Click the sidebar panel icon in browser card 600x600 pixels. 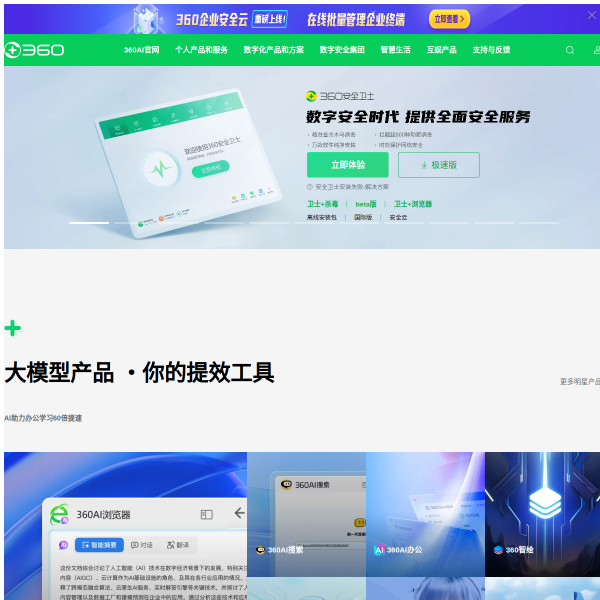coord(207,515)
